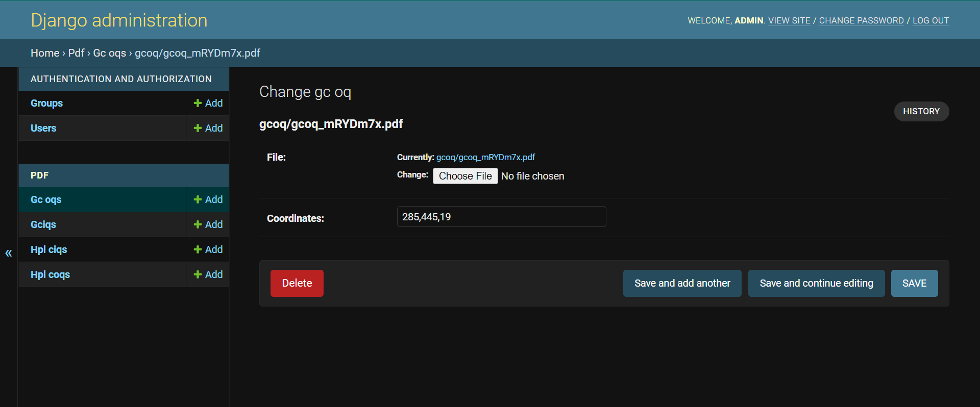Add a new Gc oqs entry
The image size is (980, 407).
pyautogui.click(x=208, y=199)
